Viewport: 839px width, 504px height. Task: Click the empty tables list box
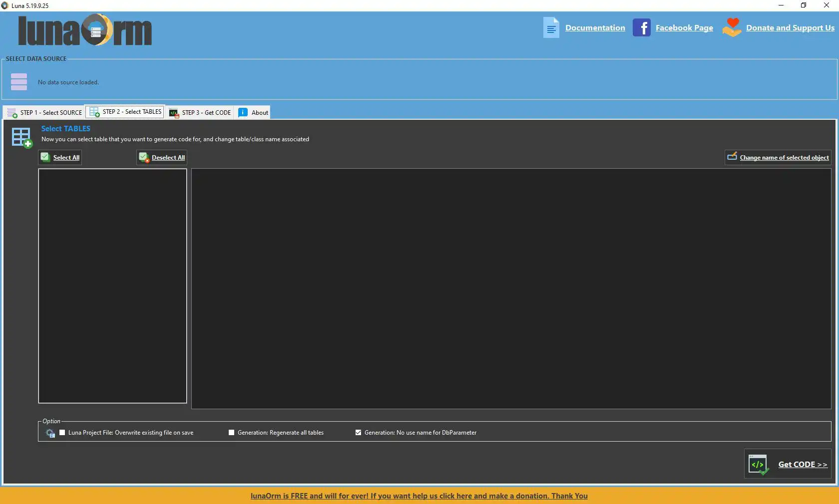click(x=112, y=285)
